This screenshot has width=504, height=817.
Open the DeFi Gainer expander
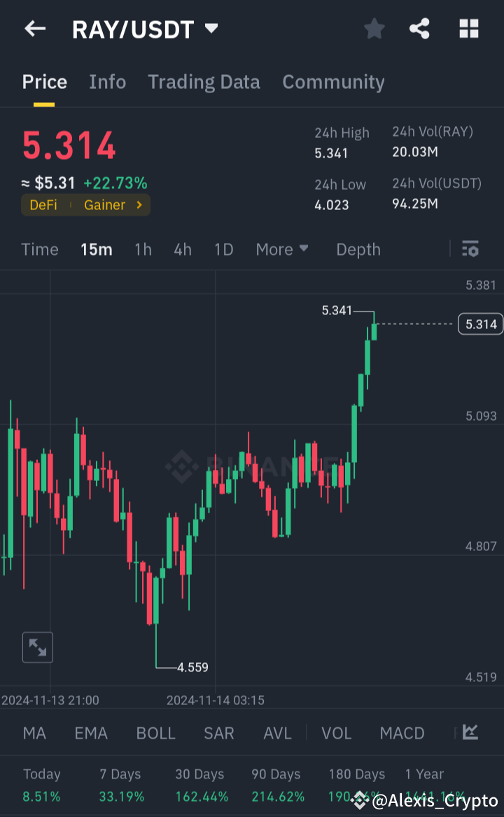click(85, 205)
